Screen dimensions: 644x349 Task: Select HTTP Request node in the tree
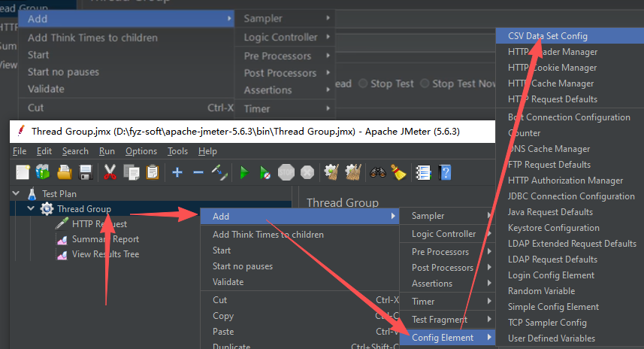(x=99, y=224)
